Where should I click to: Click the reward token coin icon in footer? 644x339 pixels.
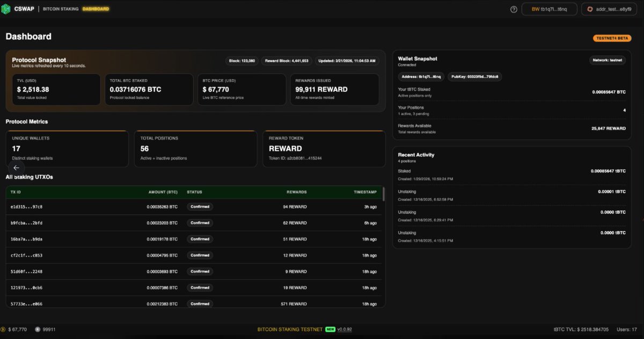coord(38,329)
